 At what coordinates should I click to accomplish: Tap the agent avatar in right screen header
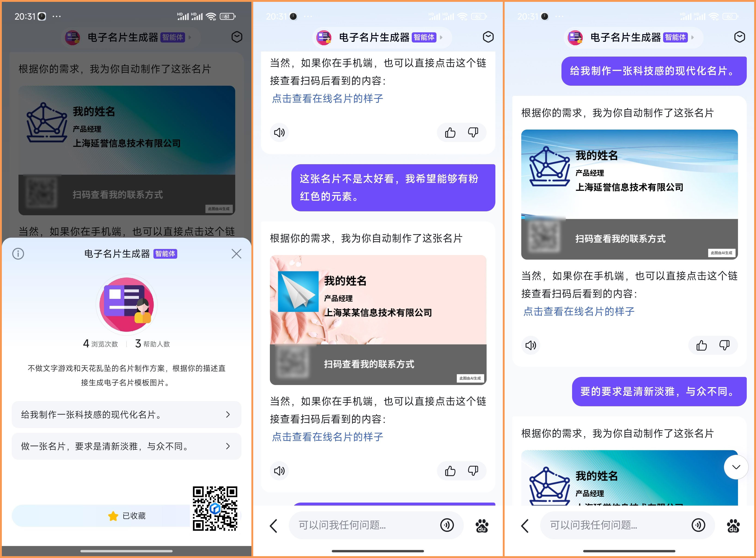[x=575, y=37]
